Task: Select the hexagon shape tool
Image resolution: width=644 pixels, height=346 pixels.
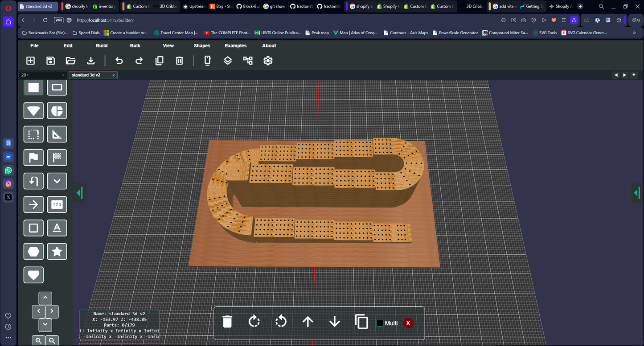Action: (33, 252)
